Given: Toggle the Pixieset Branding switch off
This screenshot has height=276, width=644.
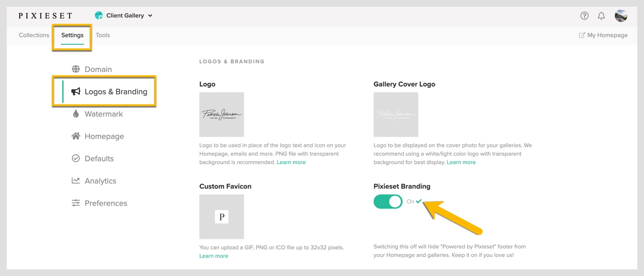Looking at the screenshot, I should pos(388,201).
